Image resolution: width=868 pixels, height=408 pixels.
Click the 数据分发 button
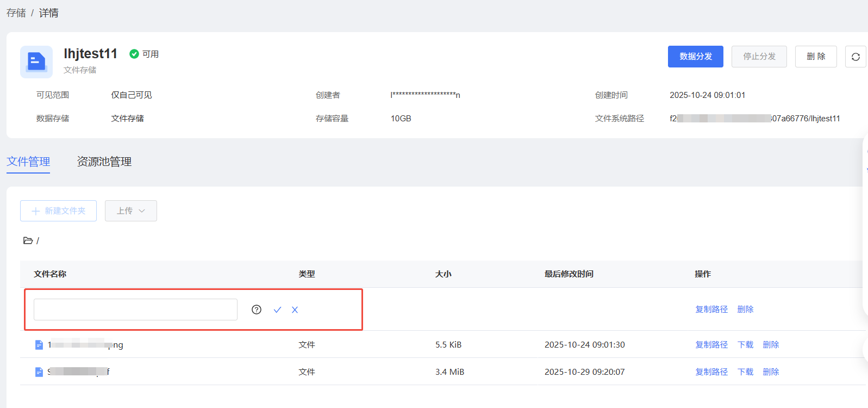pyautogui.click(x=695, y=57)
